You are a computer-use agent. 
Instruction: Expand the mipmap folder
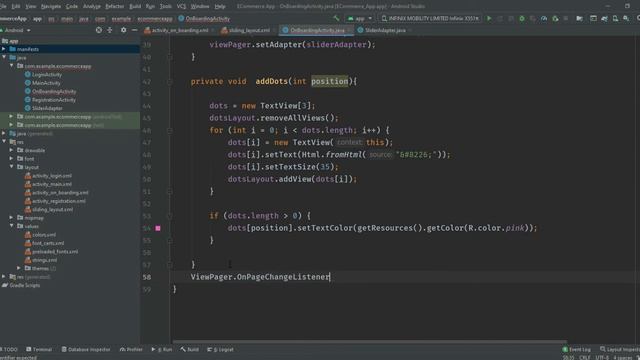(11, 218)
